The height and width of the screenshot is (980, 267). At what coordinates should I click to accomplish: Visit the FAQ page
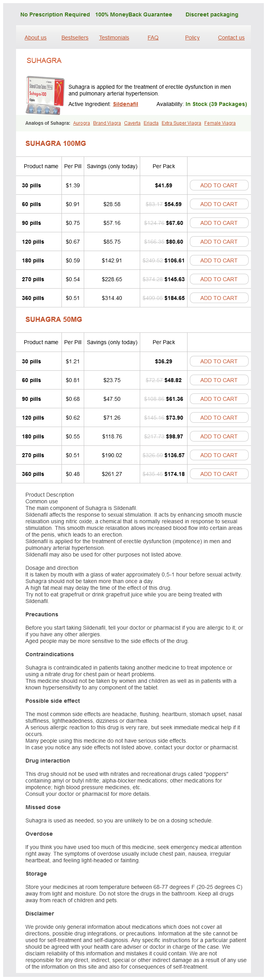[x=153, y=38]
